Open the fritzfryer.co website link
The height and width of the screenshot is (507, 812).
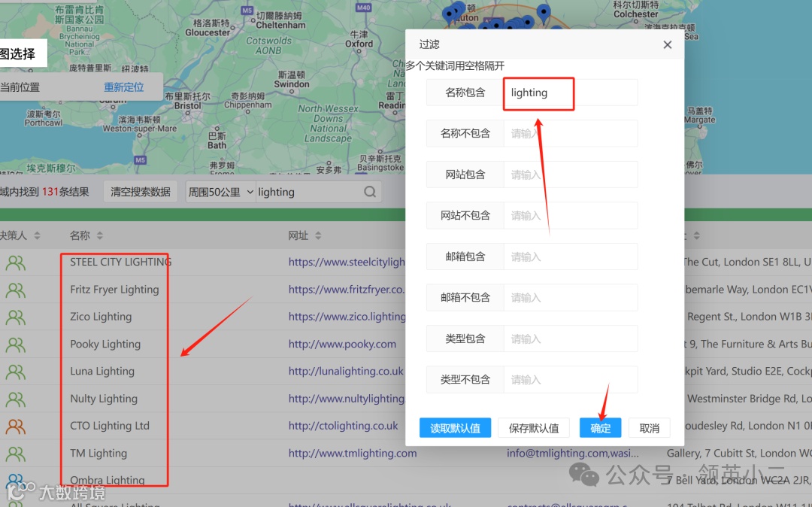pyautogui.click(x=347, y=290)
